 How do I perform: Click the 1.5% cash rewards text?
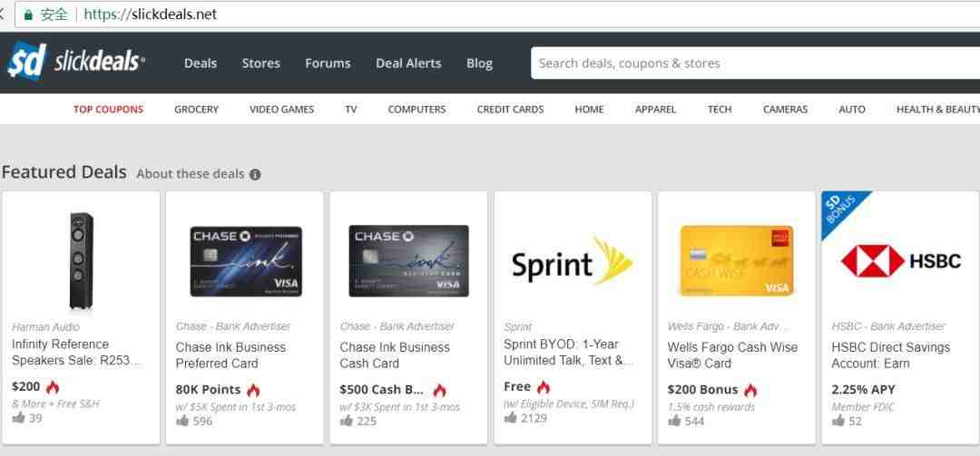click(x=711, y=407)
